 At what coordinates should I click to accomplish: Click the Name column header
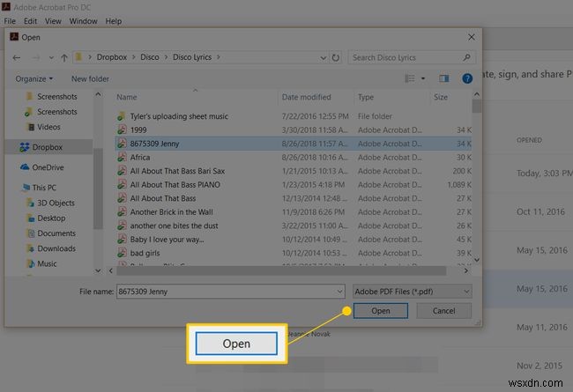click(x=126, y=97)
